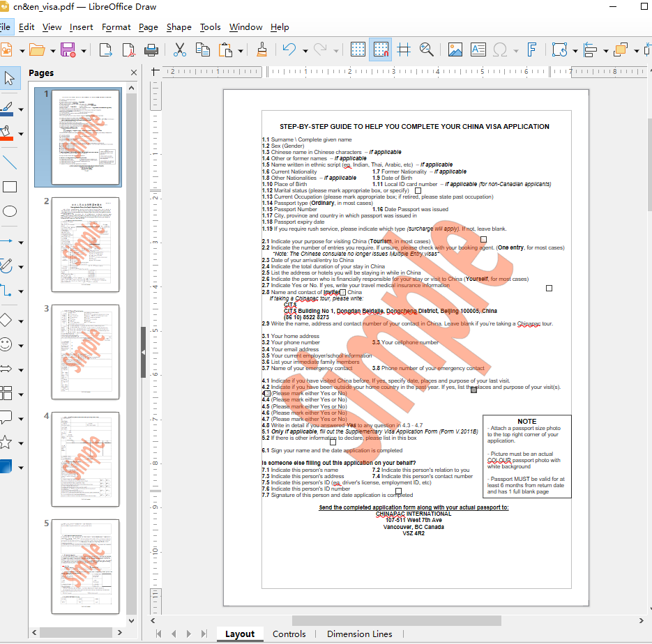Click the Print icon
652x644 pixels.
(x=151, y=50)
